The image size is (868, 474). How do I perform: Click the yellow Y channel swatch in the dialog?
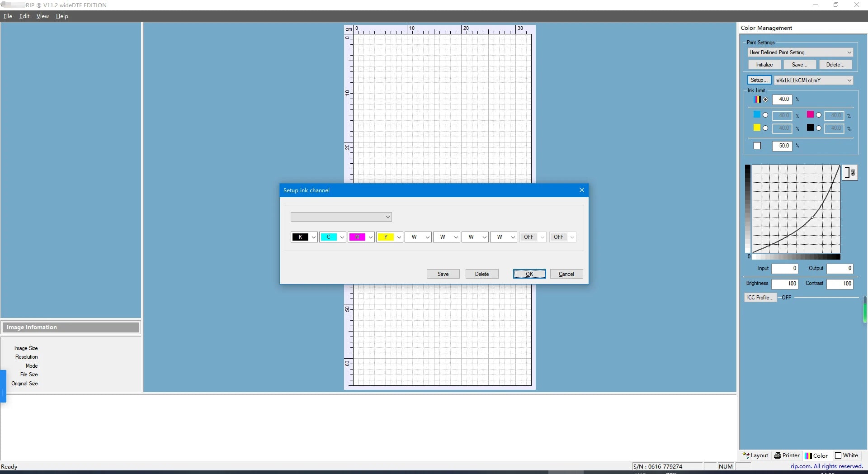click(387, 237)
